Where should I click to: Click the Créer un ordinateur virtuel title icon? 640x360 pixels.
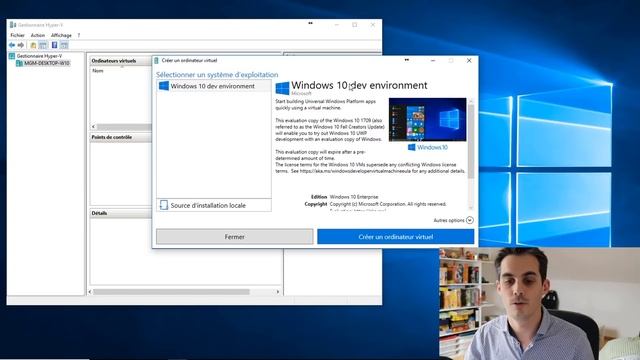pos(156,60)
